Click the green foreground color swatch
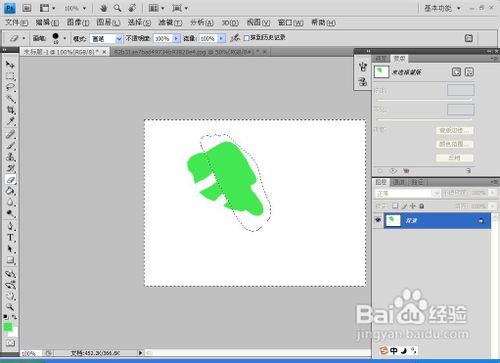 pos(8,326)
